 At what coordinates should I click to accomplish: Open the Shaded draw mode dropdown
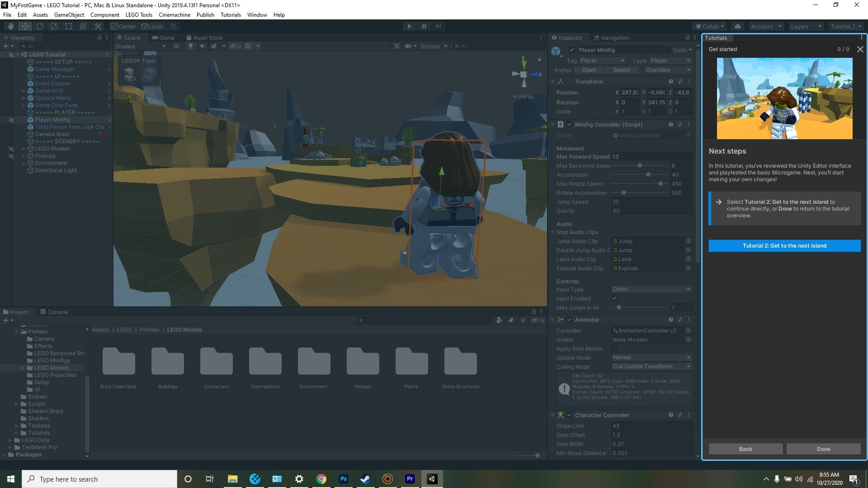pyautogui.click(x=140, y=46)
